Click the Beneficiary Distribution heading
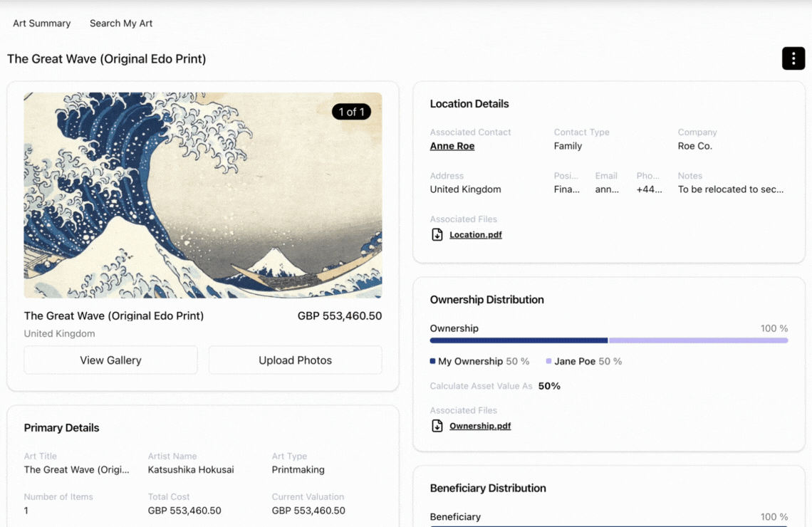The height and width of the screenshot is (527, 812). tap(488, 488)
